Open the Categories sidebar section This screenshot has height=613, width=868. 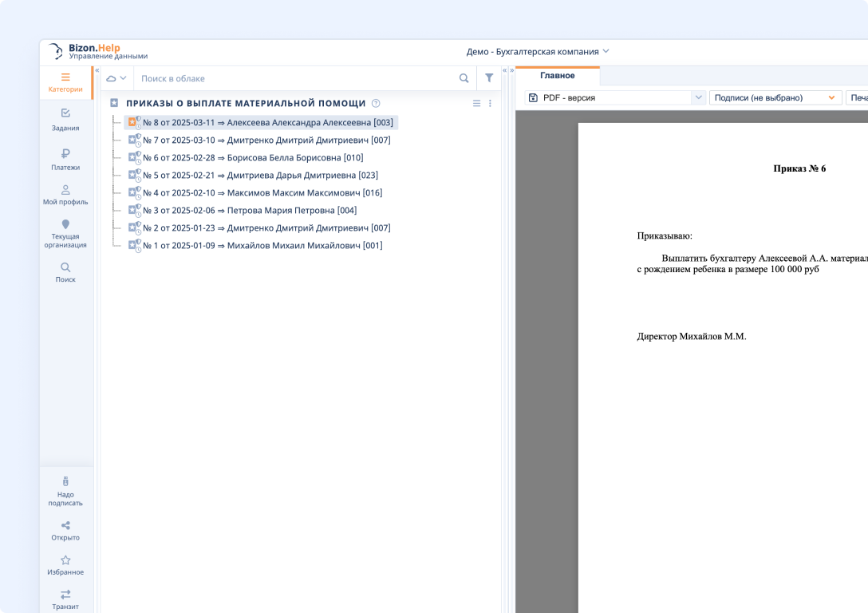point(65,82)
